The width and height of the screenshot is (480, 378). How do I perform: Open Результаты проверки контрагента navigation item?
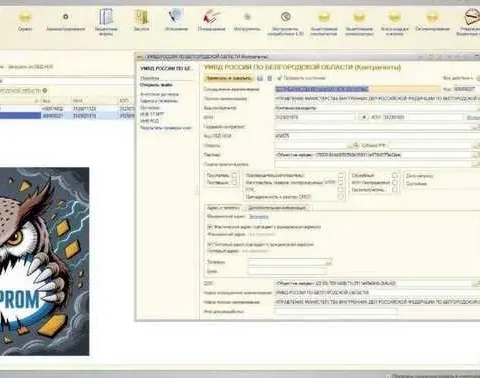(x=166, y=127)
